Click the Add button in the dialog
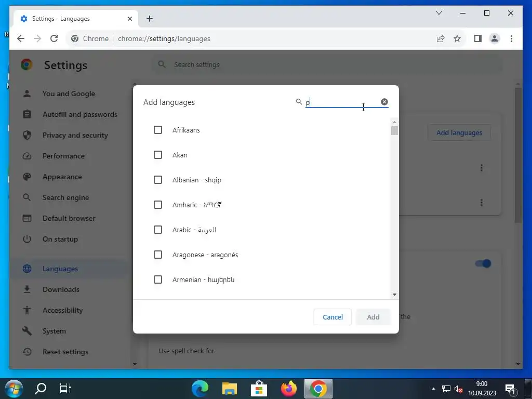Screen dimensions: 532x399 point(373,317)
